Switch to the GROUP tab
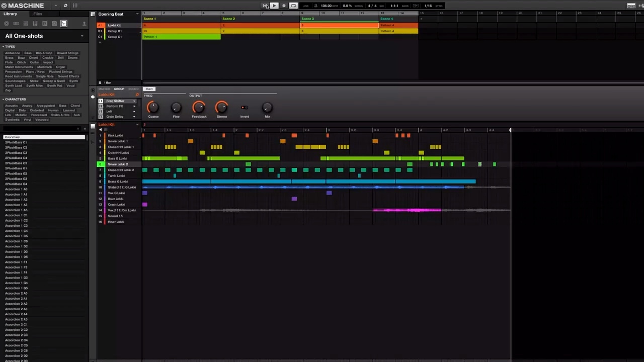644x362 pixels. (119, 89)
